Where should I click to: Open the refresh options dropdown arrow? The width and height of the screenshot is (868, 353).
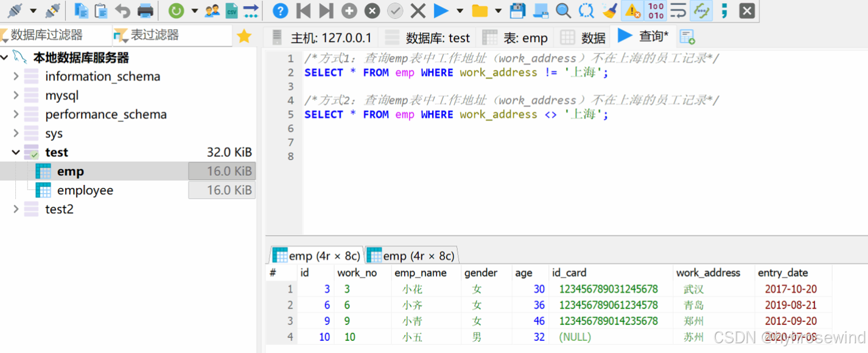[x=194, y=11]
